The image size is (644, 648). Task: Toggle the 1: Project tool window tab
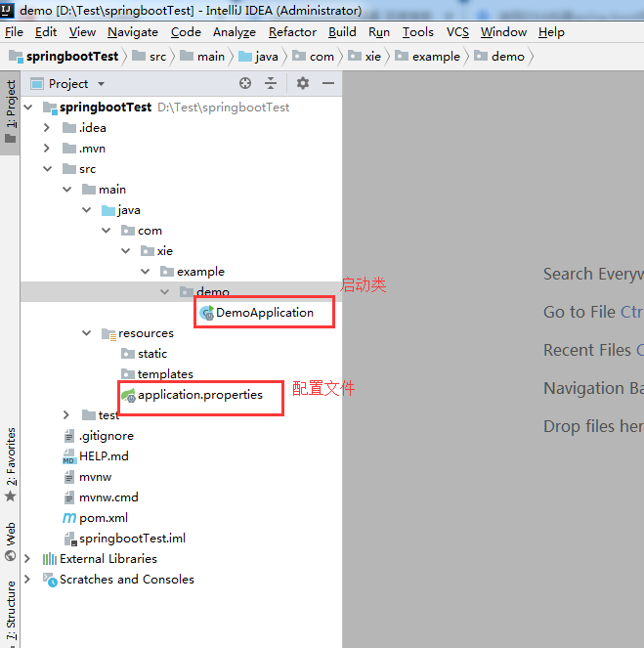(x=11, y=112)
